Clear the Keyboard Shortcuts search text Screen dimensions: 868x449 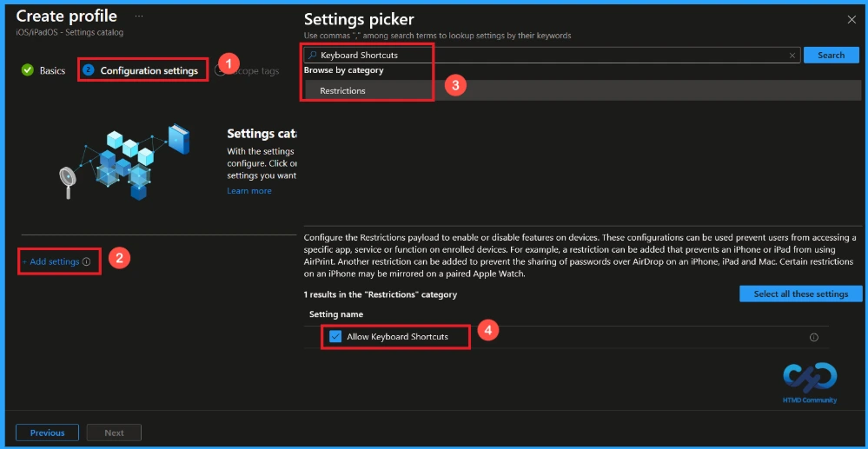tap(792, 56)
